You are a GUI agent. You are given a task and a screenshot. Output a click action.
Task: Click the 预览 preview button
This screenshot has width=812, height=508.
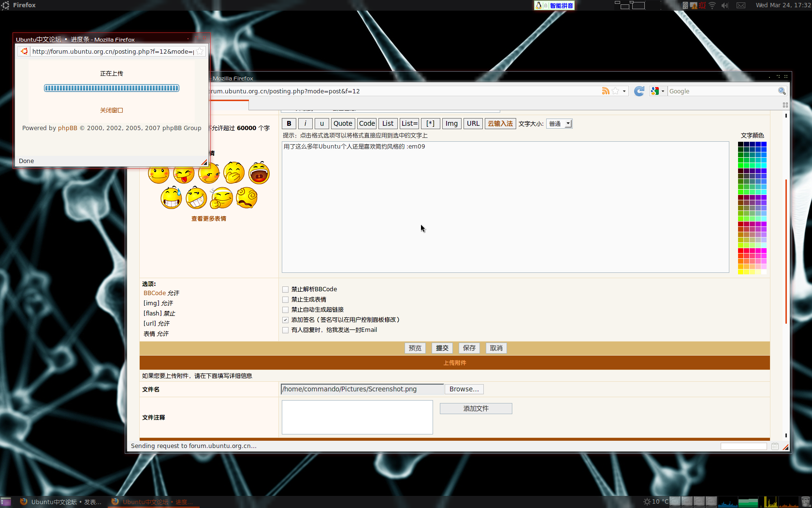click(x=415, y=348)
